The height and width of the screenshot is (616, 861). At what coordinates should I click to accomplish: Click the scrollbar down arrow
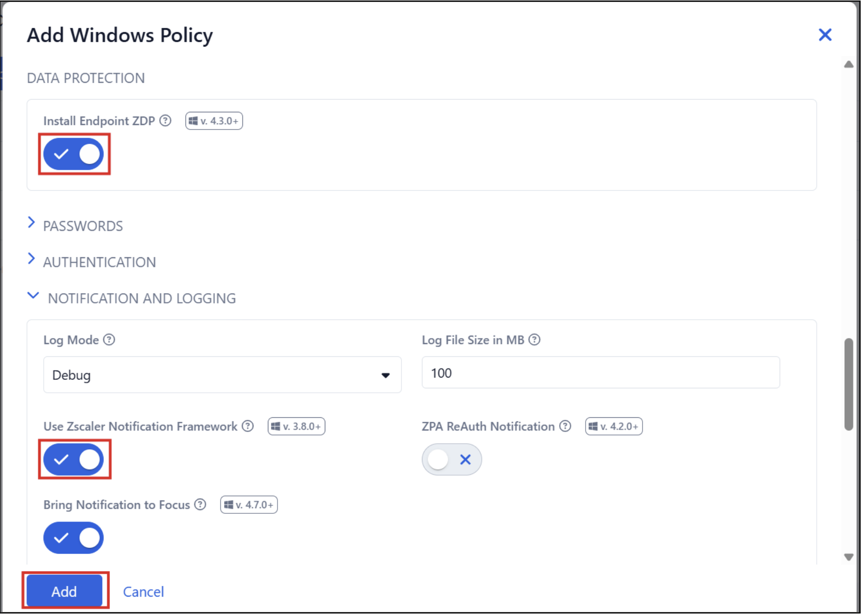coord(848,557)
